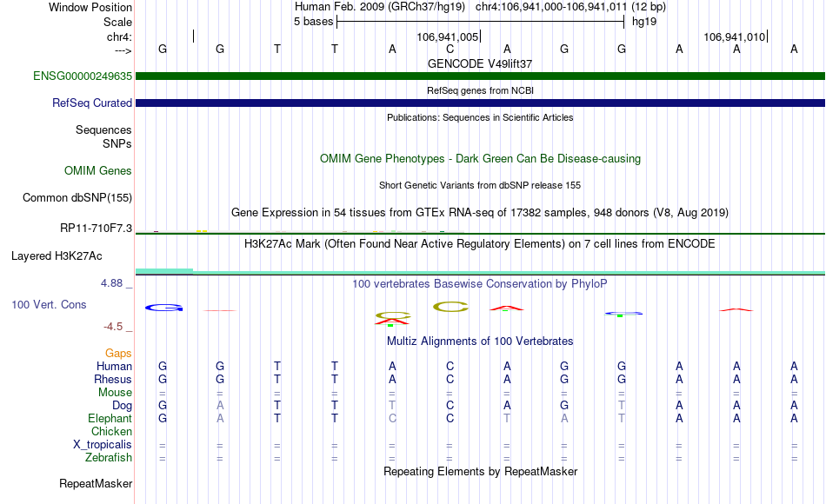Select the Rhesus species row label
This screenshot has width=826, height=504.
(113, 379)
